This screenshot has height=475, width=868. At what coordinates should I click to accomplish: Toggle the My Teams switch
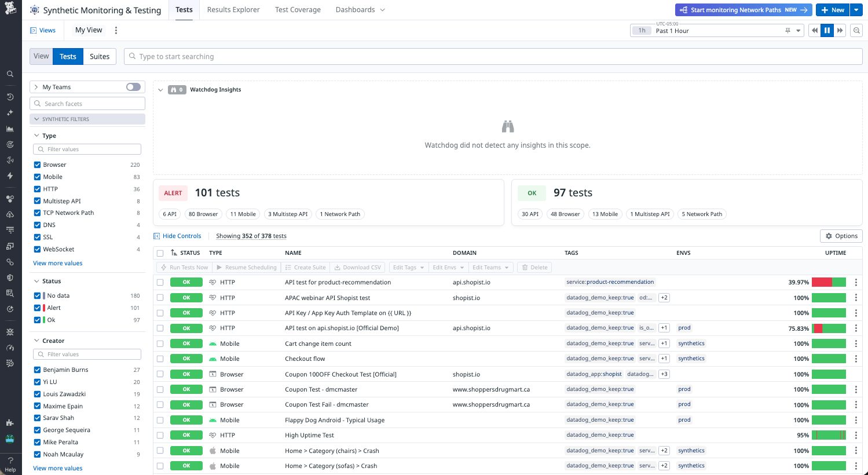point(133,87)
